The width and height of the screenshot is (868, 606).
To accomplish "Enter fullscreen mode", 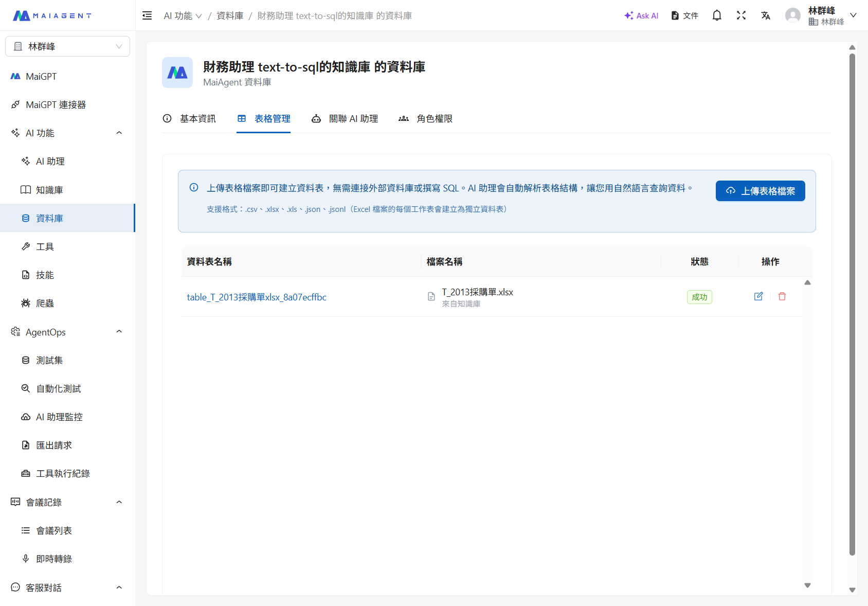I will [741, 15].
